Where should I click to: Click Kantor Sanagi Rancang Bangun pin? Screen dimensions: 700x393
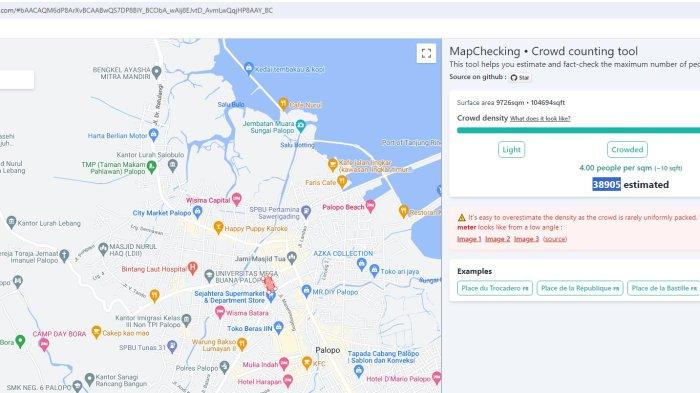coord(89,380)
